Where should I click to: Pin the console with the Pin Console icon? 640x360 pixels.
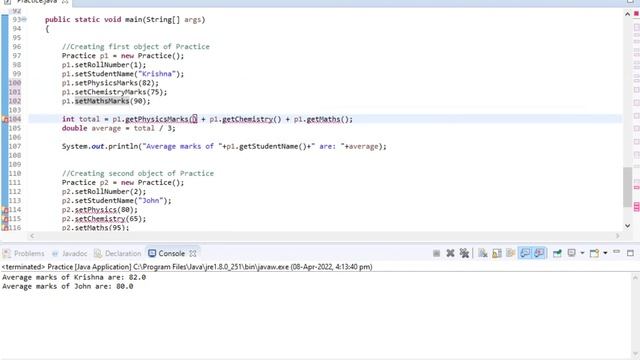557,253
